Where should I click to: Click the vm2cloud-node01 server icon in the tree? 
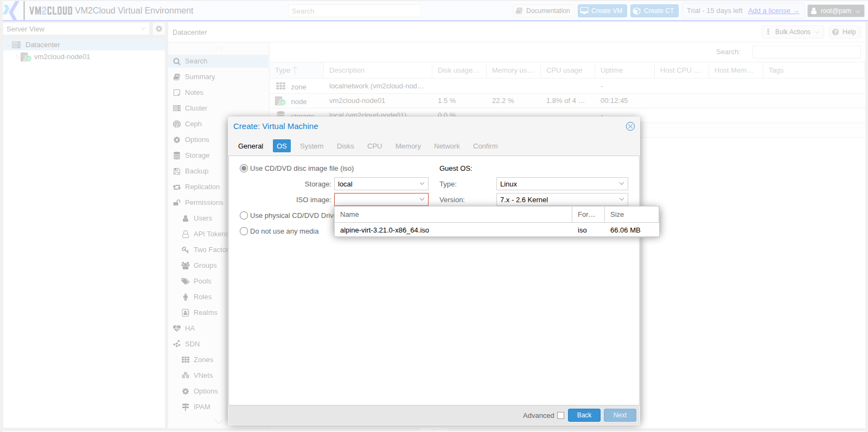pos(25,57)
